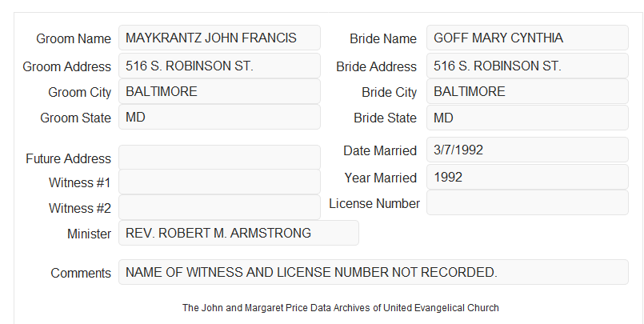This screenshot has height=324, width=644.
Task: Click the Groom Name label
Action: click(74, 38)
